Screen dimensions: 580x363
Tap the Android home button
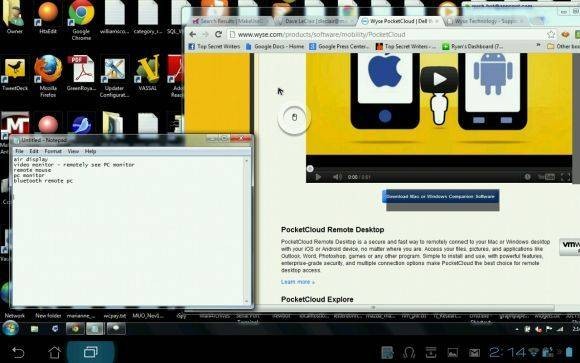click(x=54, y=352)
